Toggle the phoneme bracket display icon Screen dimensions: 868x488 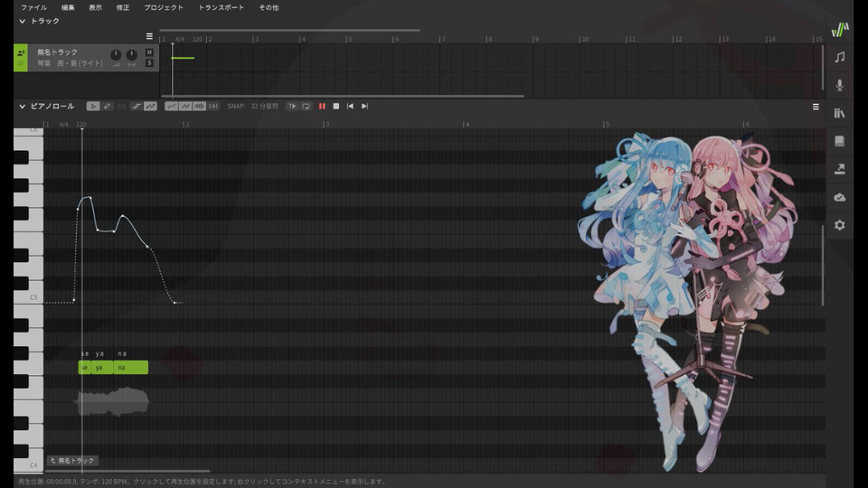tap(213, 107)
